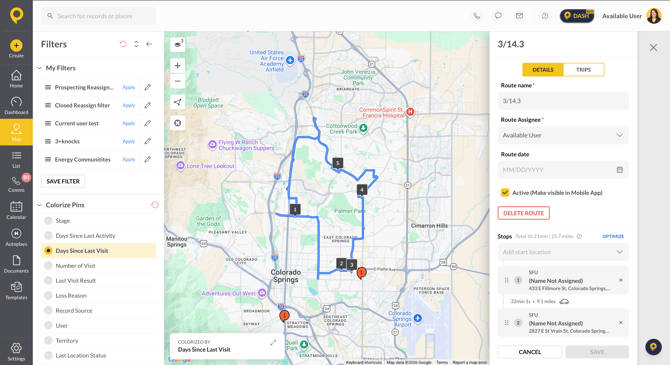Click the Save Filter button
The width and height of the screenshot is (670, 365).
click(x=63, y=181)
